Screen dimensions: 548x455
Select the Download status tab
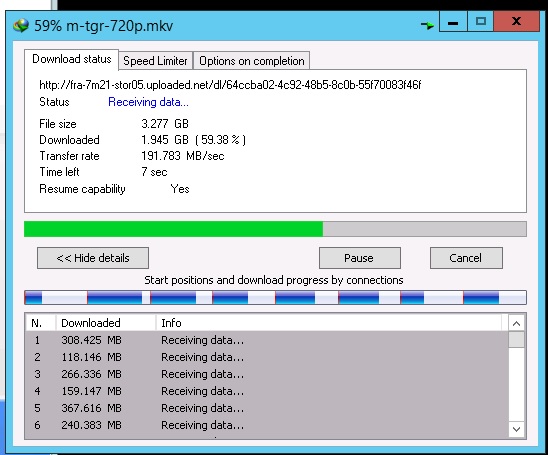tap(72, 59)
